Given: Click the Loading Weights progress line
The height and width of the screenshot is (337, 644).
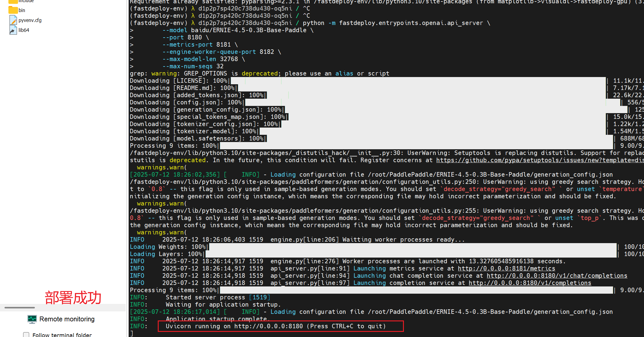Looking at the screenshot, I should [387, 247].
